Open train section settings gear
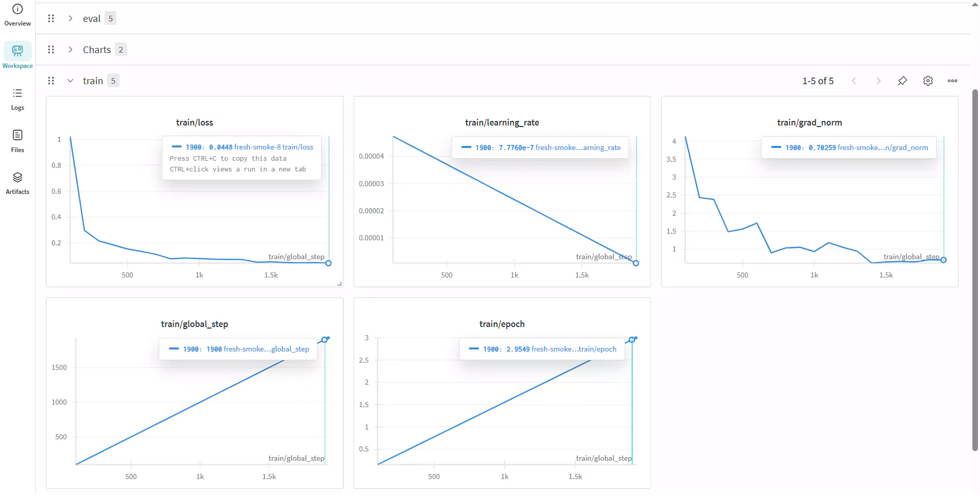The width and height of the screenshot is (980, 501). point(928,81)
